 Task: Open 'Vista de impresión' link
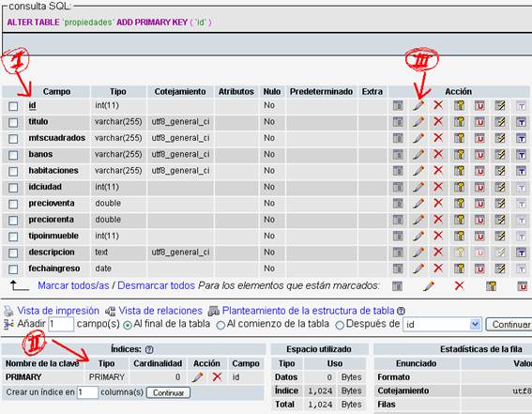click(58, 311)
